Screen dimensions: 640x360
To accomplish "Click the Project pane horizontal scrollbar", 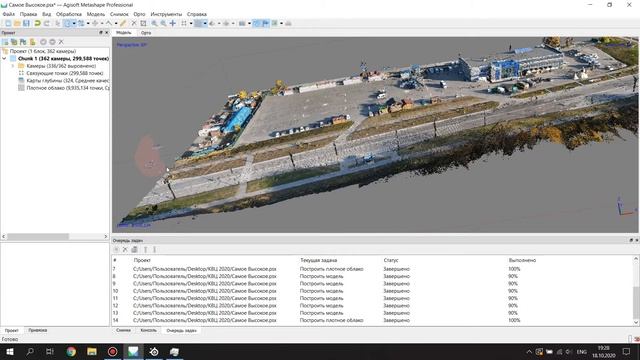I will (38, 236).
